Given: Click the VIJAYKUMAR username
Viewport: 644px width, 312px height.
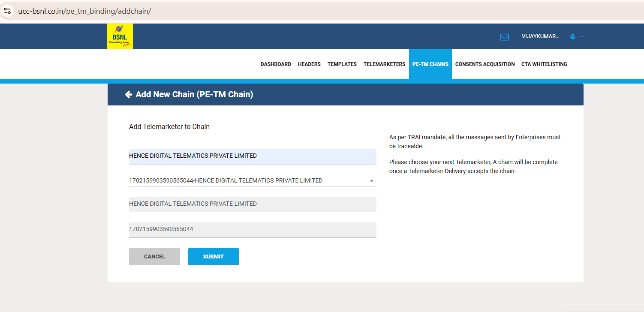Looking at the screenshot, I should click(540, 36).
